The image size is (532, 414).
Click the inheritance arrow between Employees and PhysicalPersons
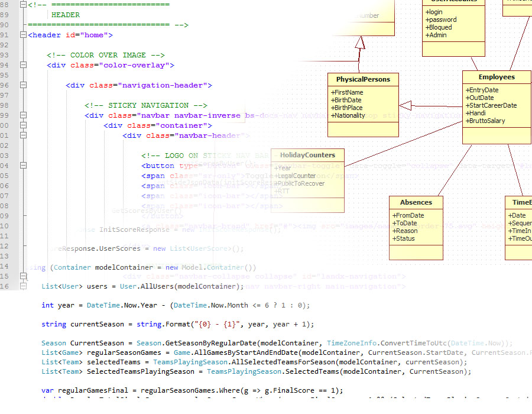[406, 106]
